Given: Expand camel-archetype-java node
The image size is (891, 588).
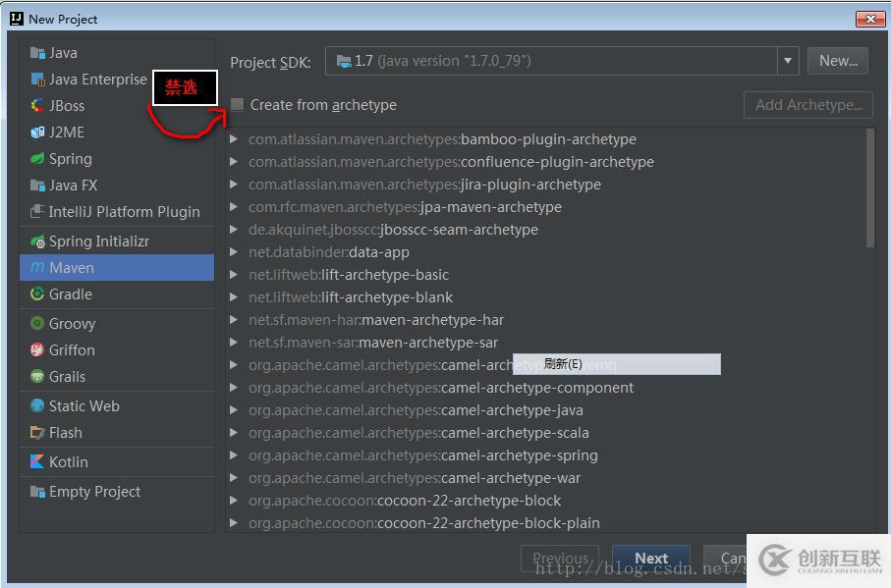Looking at the screenshot, I should point(234,410).
